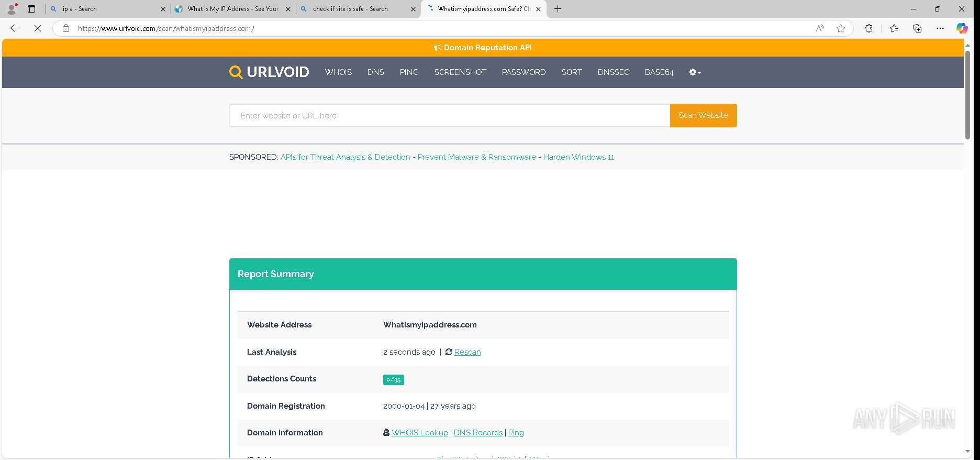Screen dimensions: 980x460
Task: Switch to 'check if site is safe' tab
Action: (x=358, y=9)
